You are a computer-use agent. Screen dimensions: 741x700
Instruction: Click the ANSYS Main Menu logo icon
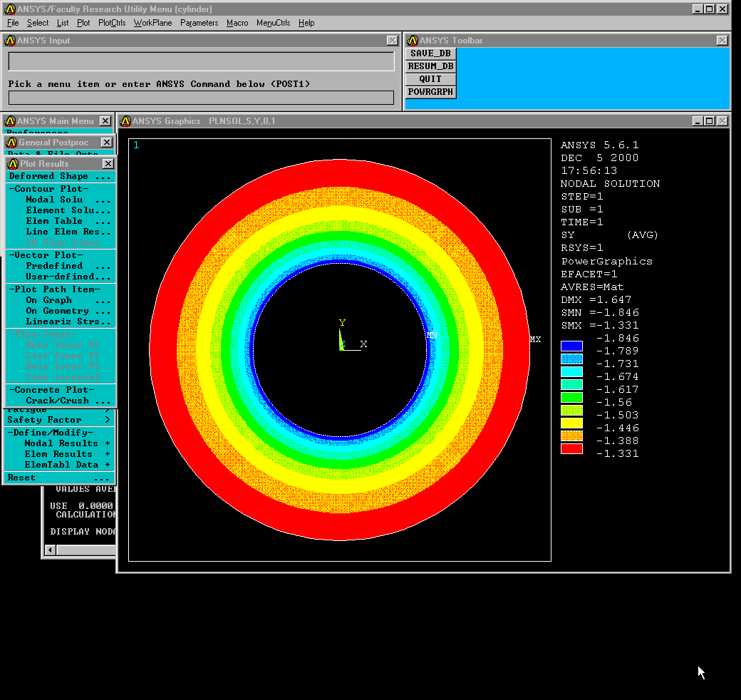pos(10,121)
